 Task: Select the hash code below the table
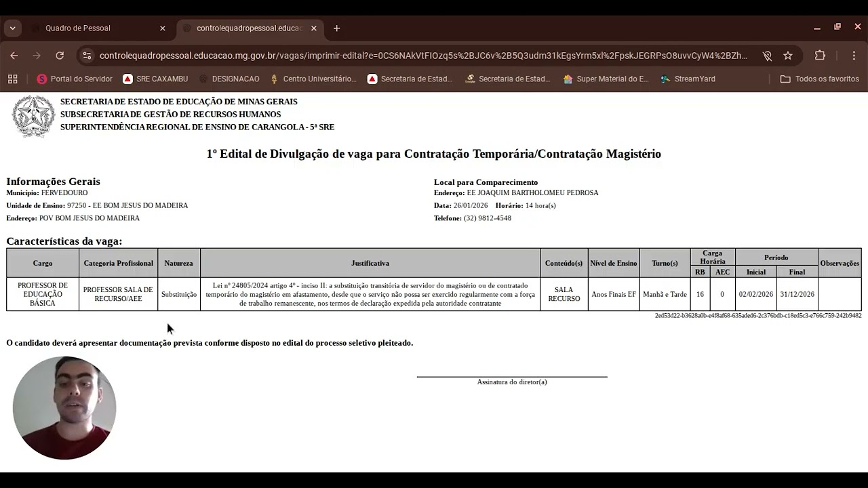coord(758,316)
